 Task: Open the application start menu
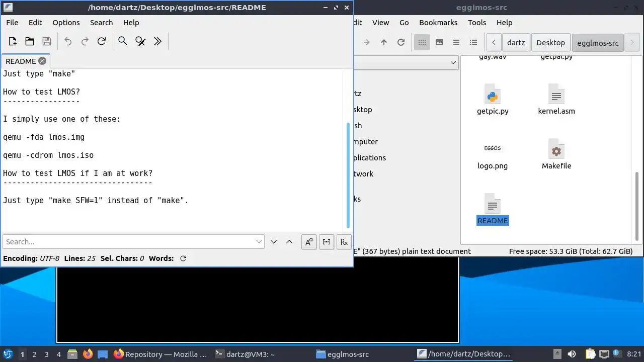[8, 354]
